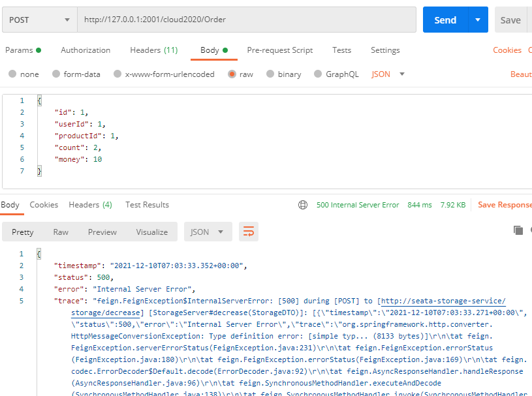532x396 pixels.
Task: Click the Beautify link
Action: pos(521,74)
